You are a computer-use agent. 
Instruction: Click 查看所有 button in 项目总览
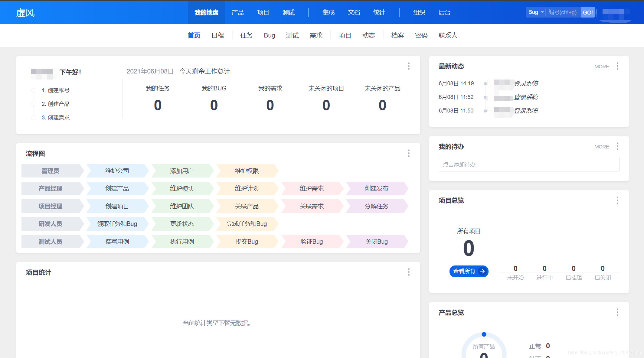[469, 271]
